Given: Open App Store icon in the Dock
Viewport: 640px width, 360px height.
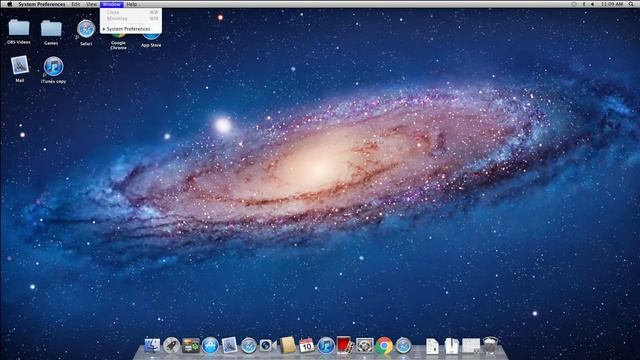Looking at the screenshot, I should click(x=210, y=346).
